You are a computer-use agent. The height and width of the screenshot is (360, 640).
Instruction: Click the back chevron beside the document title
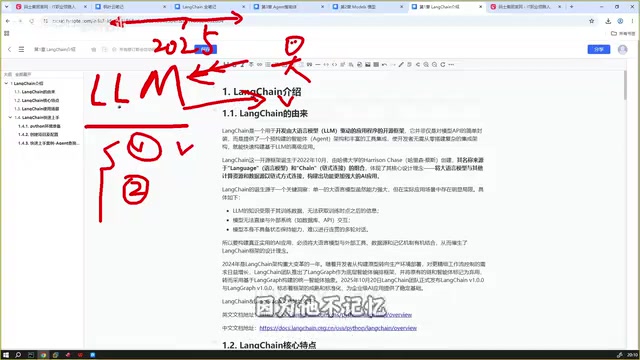(9, 49)
